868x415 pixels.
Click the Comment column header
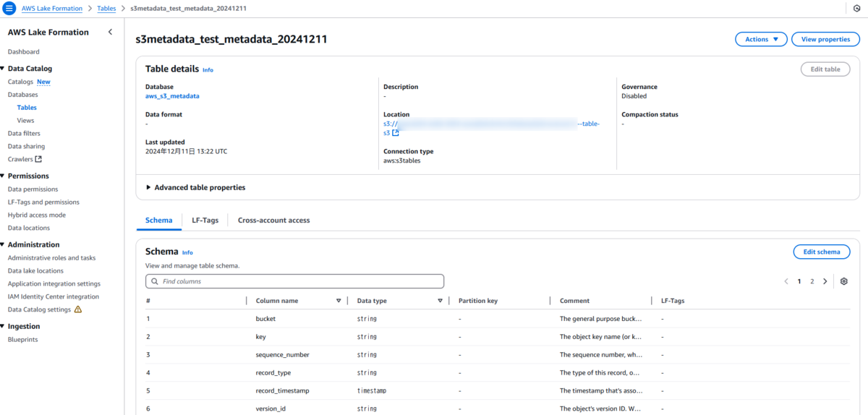(574, 301)
